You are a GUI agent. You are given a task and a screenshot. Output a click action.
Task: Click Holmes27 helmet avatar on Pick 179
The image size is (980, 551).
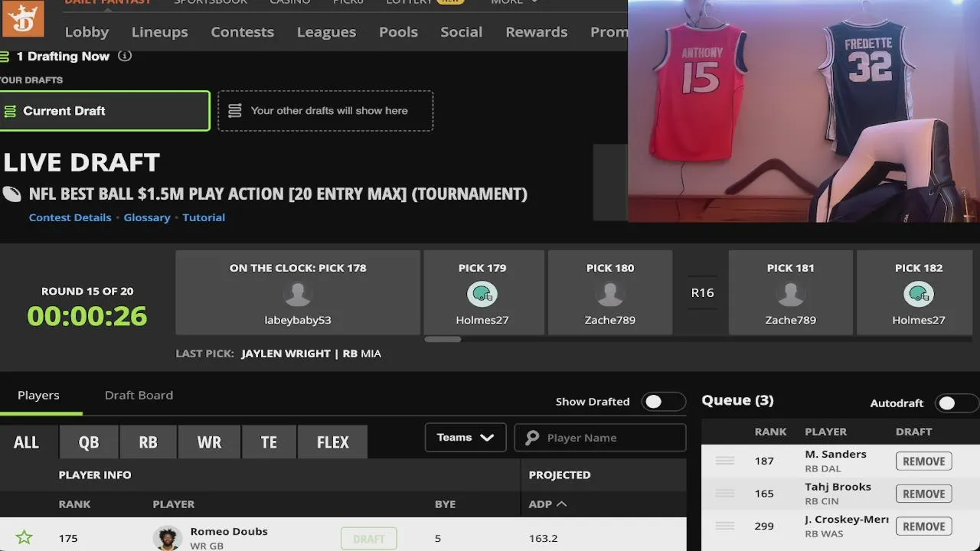point(482,294)
